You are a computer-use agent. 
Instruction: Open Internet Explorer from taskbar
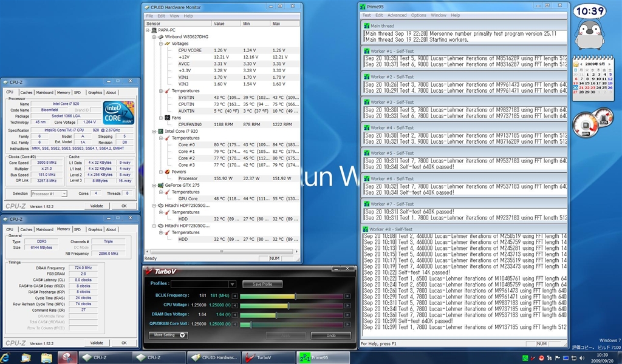pyautogui.click(x=5, y=357)
